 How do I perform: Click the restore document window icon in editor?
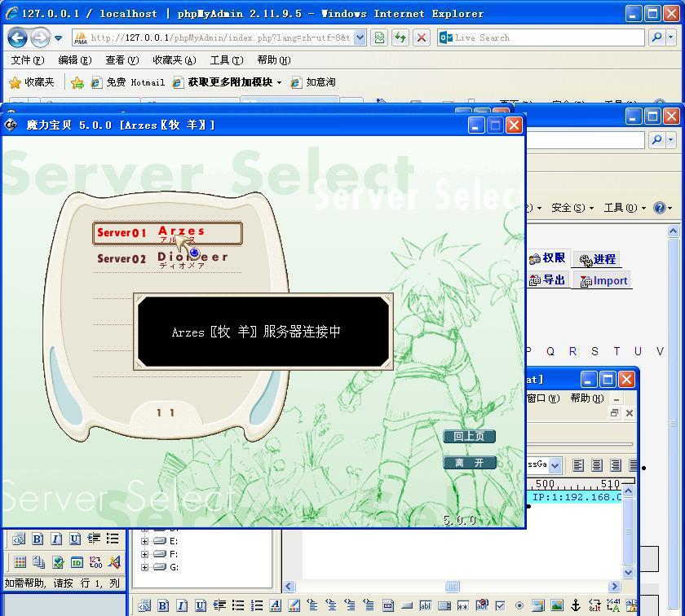614,413
